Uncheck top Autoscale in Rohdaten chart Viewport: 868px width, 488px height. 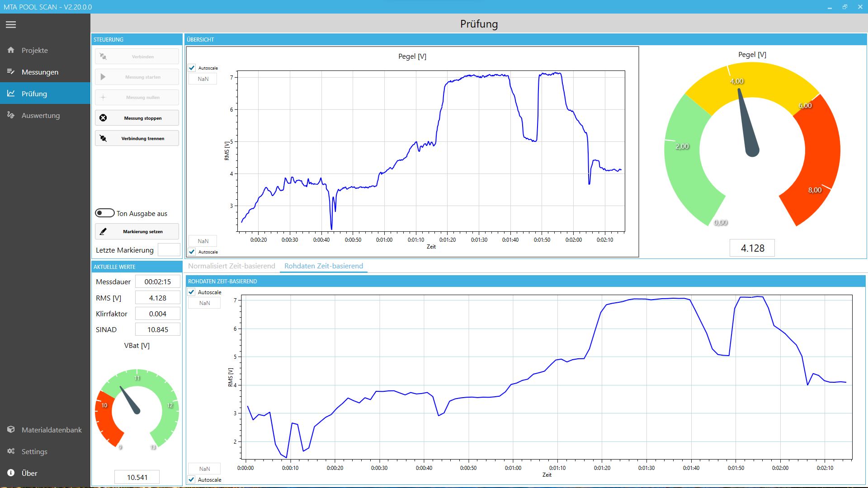point(192,292)
